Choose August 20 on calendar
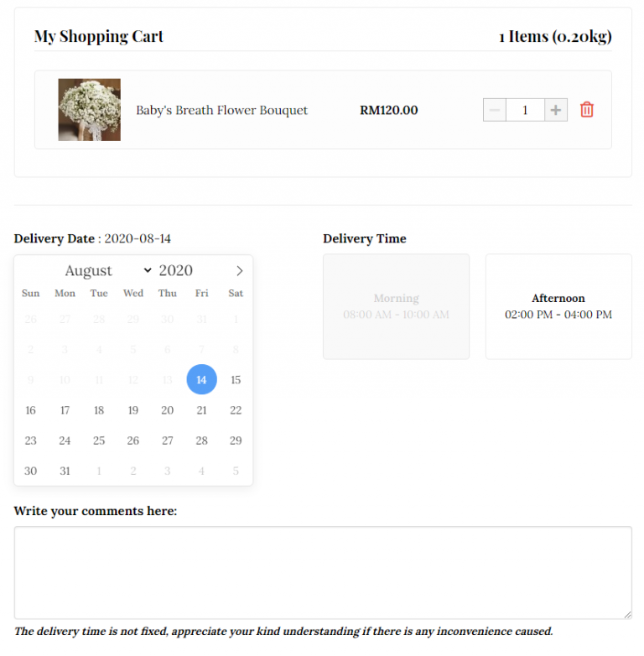 tap(167, 410)
